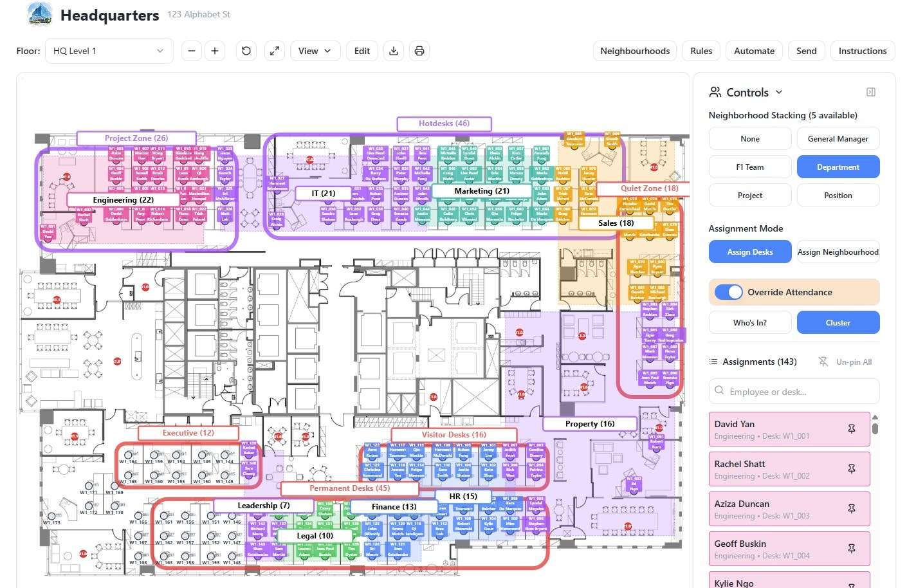The image size is (907, 588).
Task: Select the IT (21) neighbourhood label
Action: pos(324,193)
